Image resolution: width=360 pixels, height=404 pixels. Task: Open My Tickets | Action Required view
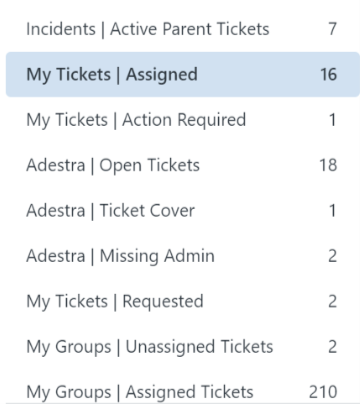(x=183, y=120)
